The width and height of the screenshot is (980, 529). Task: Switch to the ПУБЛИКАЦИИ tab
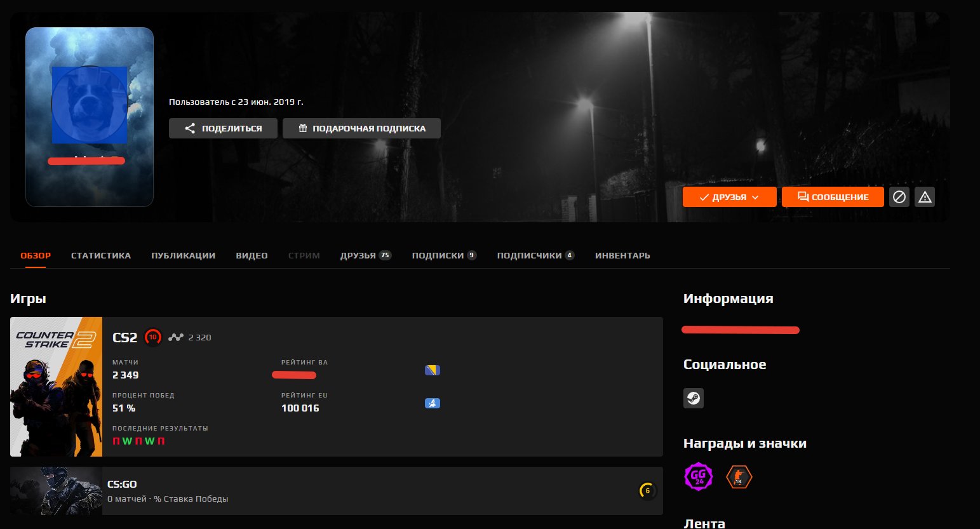183,255
